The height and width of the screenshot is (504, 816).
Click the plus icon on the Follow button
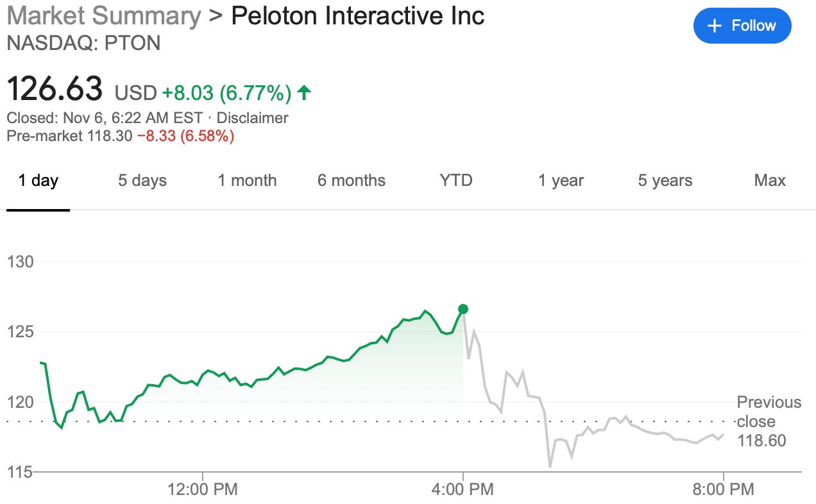tap(713, 26)
